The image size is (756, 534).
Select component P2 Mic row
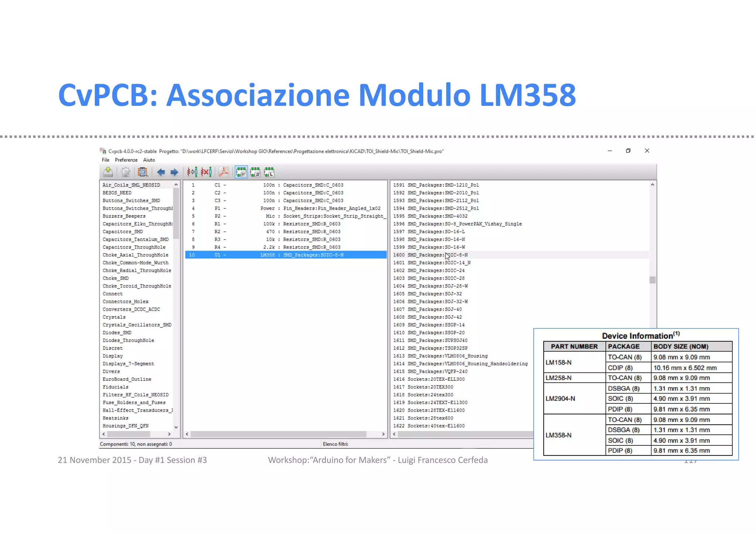pyautogui.click(x=286, y=216)
